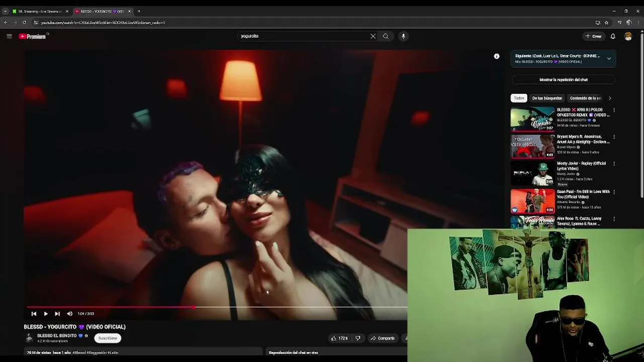Skip to previous video
The width and height of the screenshot is (644, 362).
tap(34, 314)
